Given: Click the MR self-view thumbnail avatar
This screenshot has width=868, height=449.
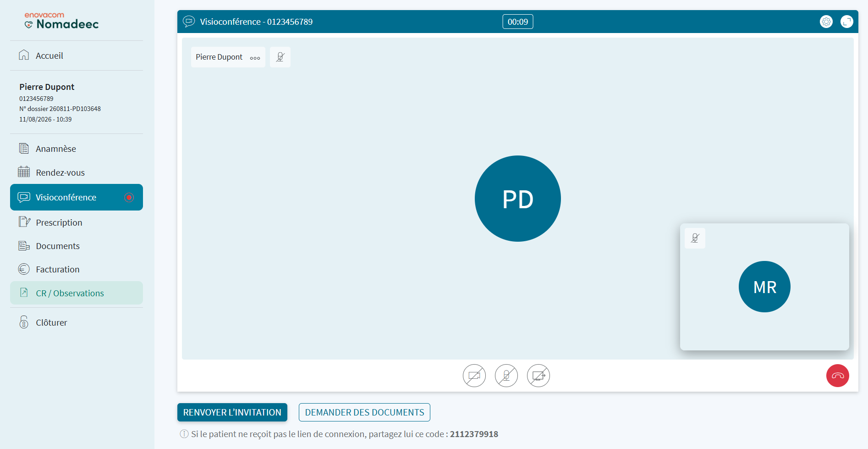Looking at the screenshot, I should point(764,287).
